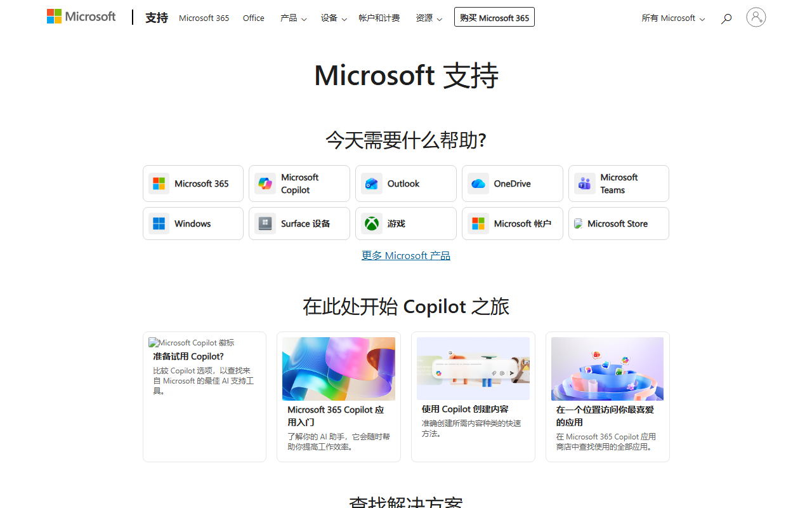Viewport: 812px width, 508px height.
Task: Open the search magnifier icon
Action: tap(726, 18)
